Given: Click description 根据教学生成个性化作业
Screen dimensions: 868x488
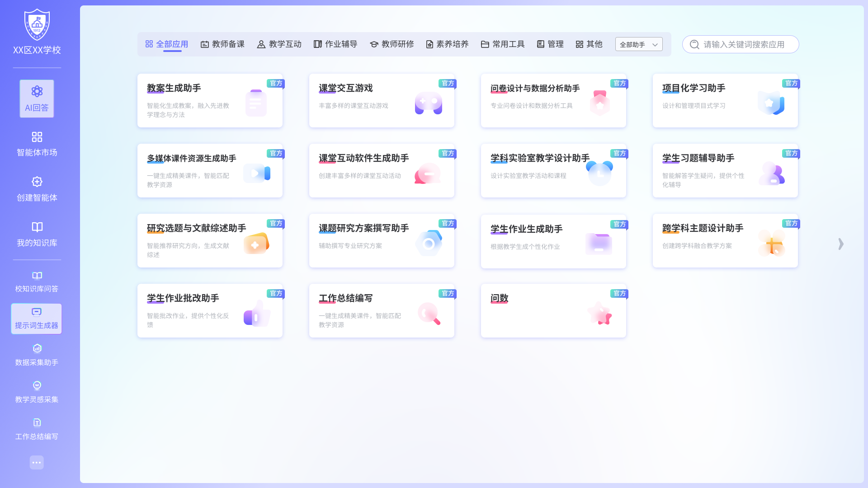Looking at the screenshot, I should 525,247.
